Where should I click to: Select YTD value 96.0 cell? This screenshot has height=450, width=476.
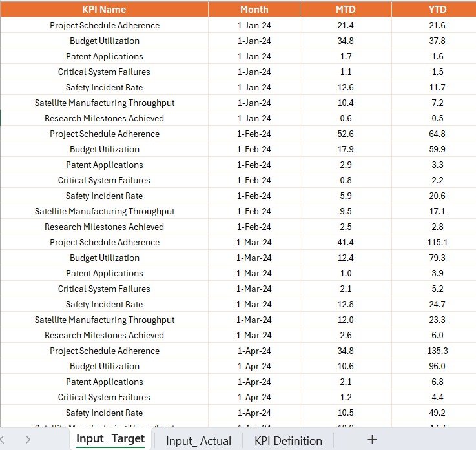437,366
